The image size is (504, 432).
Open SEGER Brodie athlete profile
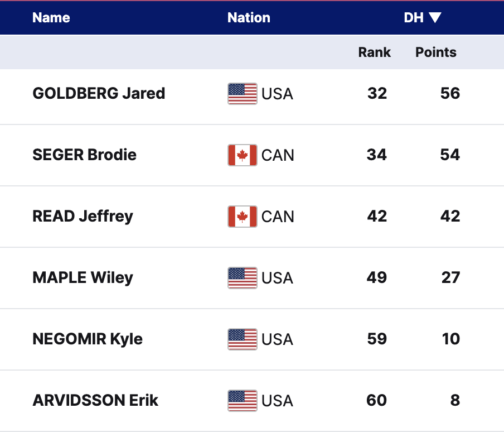85,155
